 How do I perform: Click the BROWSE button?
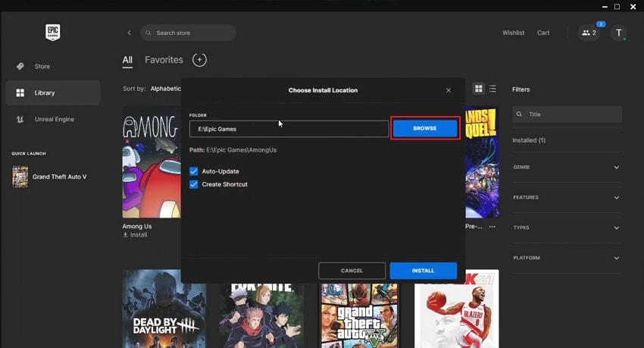(425, 128)
